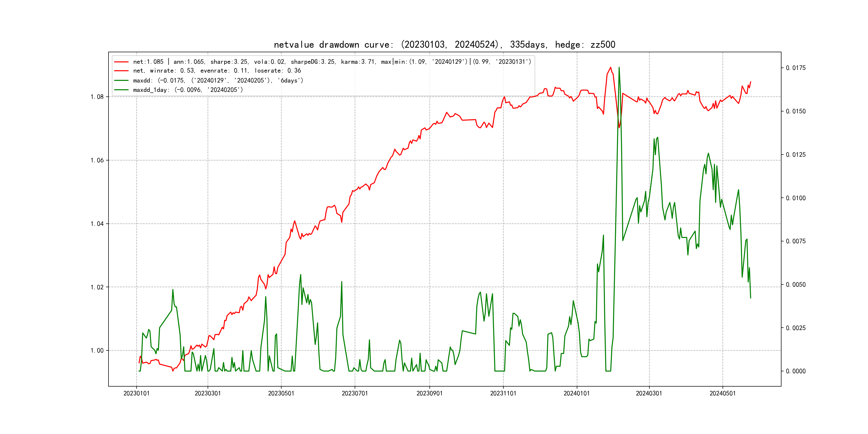
Task: Click the red line swatch beside net:1.085 legend entry
Action: click(121, 62)
